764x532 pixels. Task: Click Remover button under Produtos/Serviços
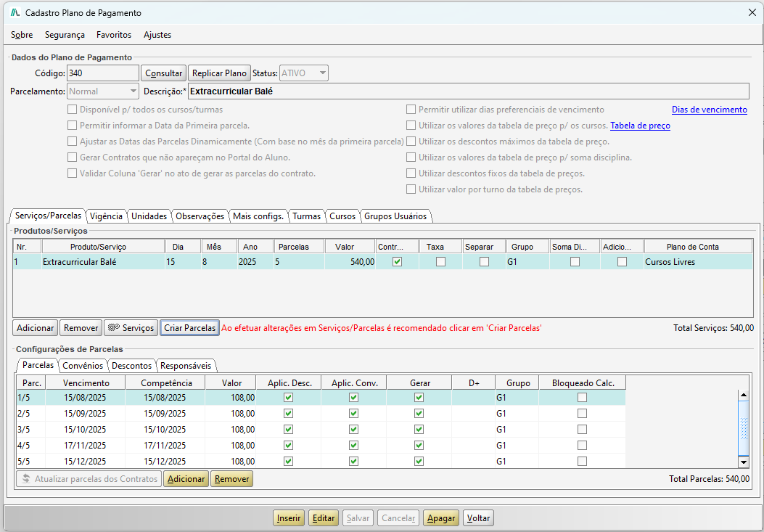pos(81,327)
